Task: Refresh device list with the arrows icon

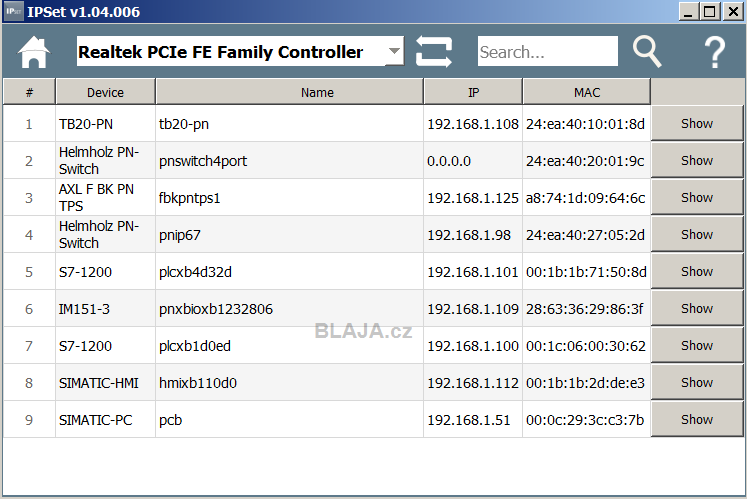Action: pos(434,51)
